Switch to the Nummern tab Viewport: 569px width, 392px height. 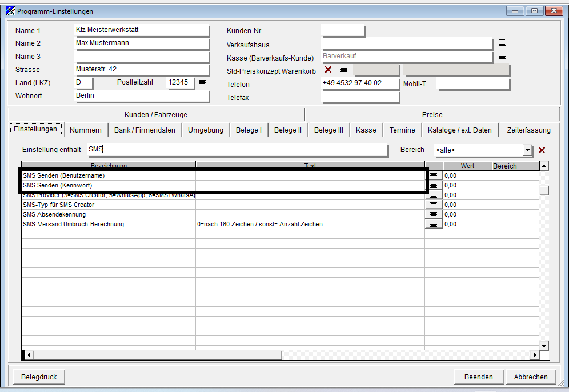click(x=86, y=130)
